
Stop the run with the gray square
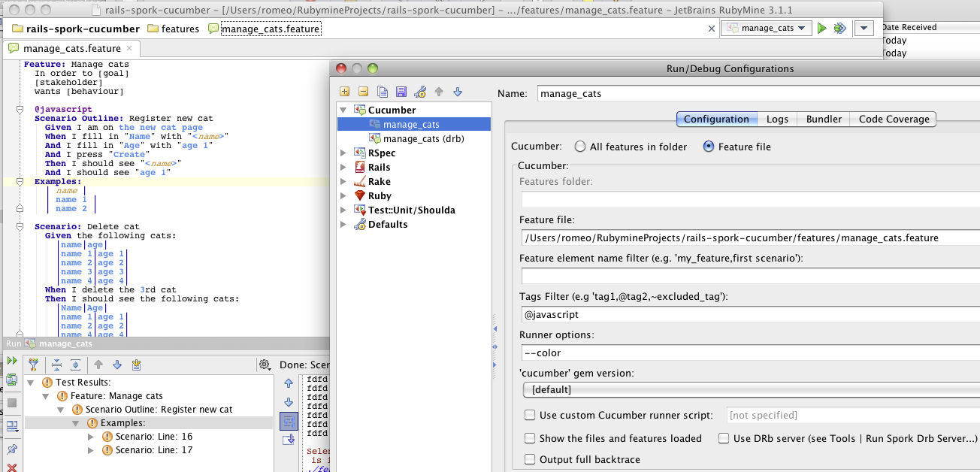11,403
